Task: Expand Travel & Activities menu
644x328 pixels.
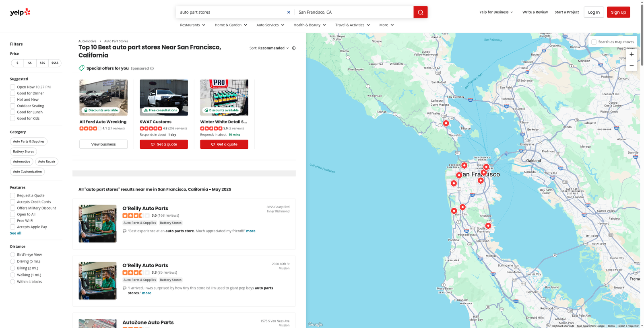Action: coord(353,25)
